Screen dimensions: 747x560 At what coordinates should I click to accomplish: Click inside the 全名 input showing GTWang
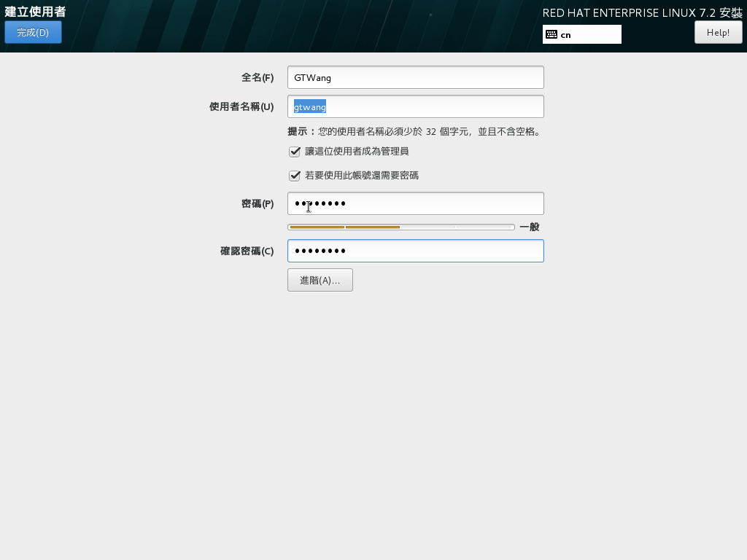point(415,77)
